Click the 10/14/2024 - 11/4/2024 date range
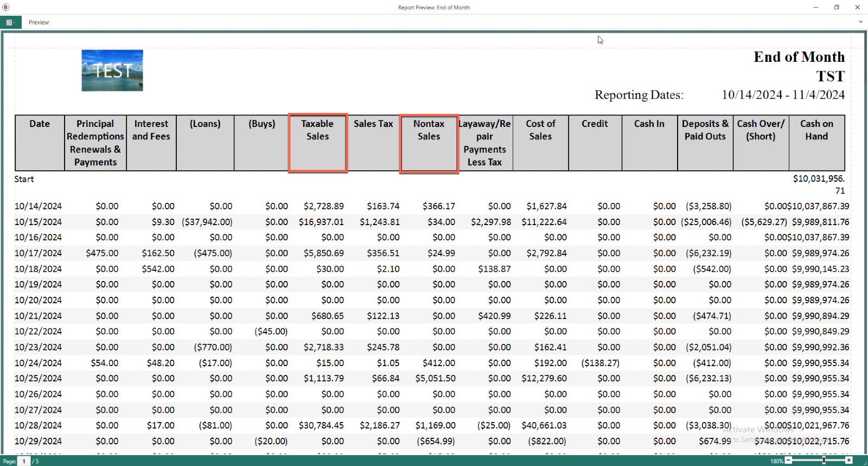This screenshot has height=466, width=868. (x=783, y=95)
